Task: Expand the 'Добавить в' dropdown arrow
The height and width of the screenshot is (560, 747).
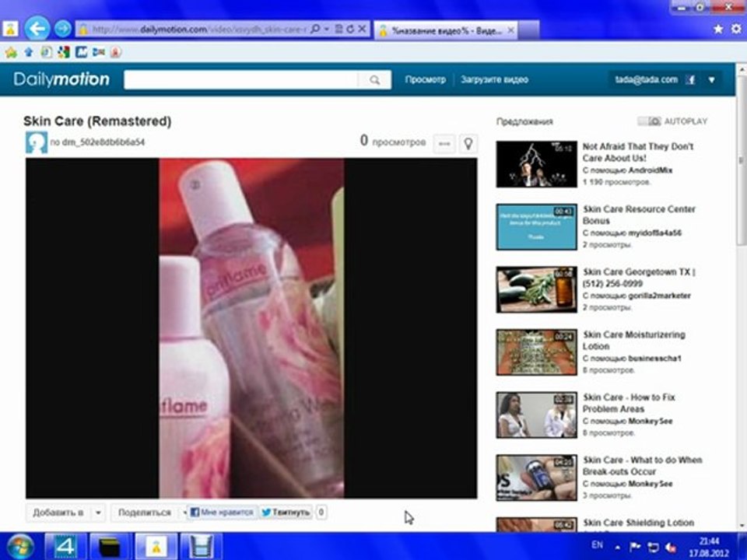Action: pyautogui.click(x=98, y=513)
